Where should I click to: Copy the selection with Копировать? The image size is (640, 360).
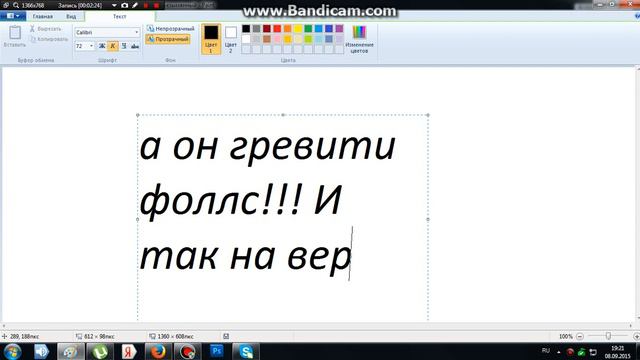(49, 39)
